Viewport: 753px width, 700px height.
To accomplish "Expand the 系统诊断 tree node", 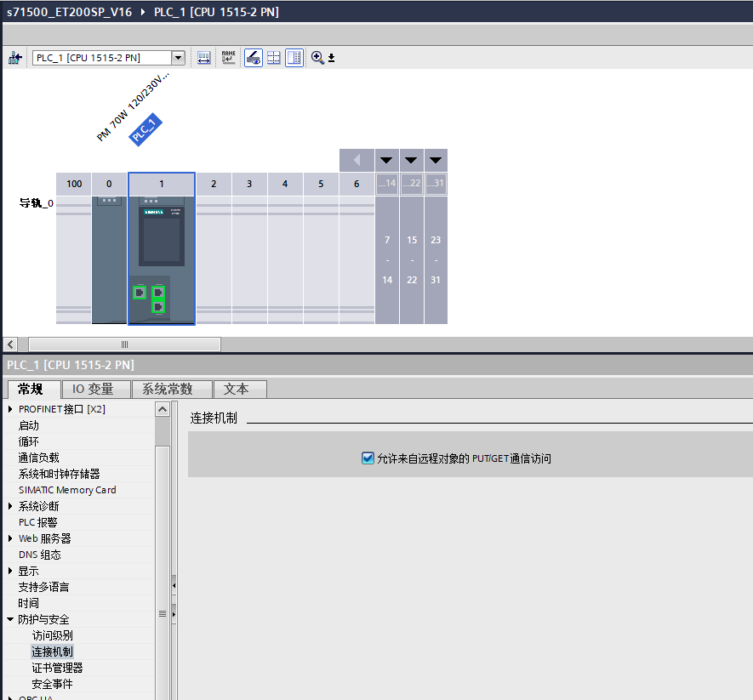I will 10,506.
